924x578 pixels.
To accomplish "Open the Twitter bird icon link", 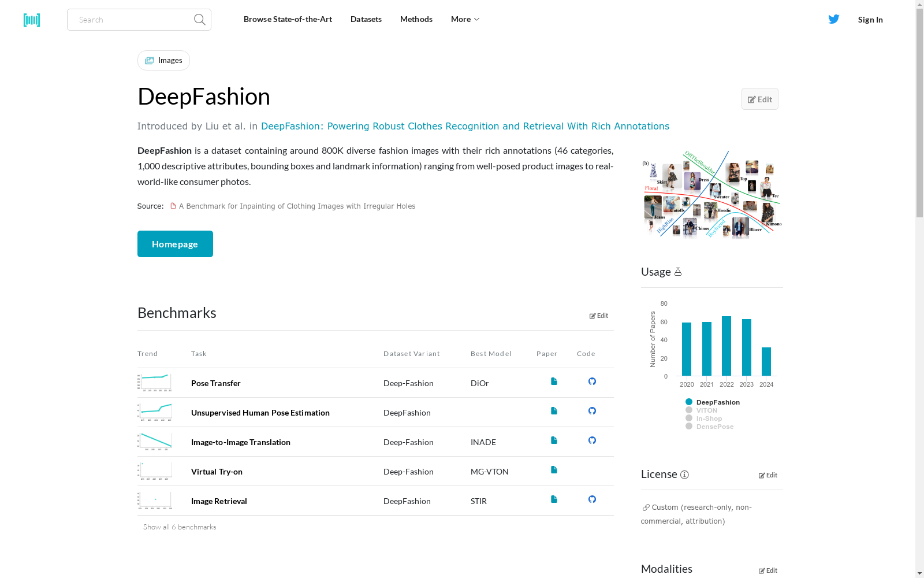I will pos(834,19).
